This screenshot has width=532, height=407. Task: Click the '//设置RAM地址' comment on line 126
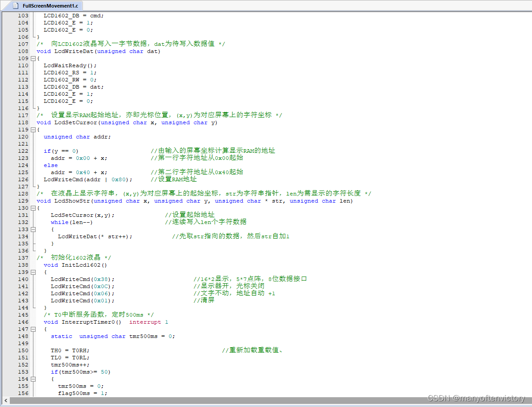(x=174, y=179)
